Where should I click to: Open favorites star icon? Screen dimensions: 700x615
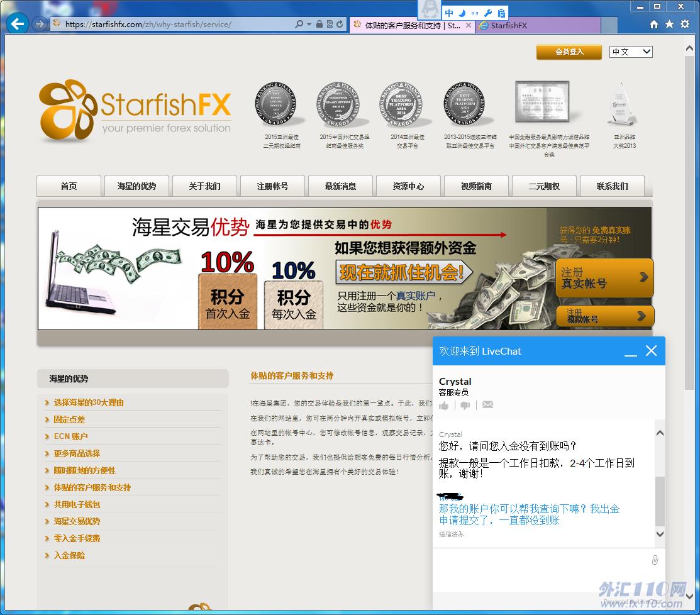tap(669, 24)
